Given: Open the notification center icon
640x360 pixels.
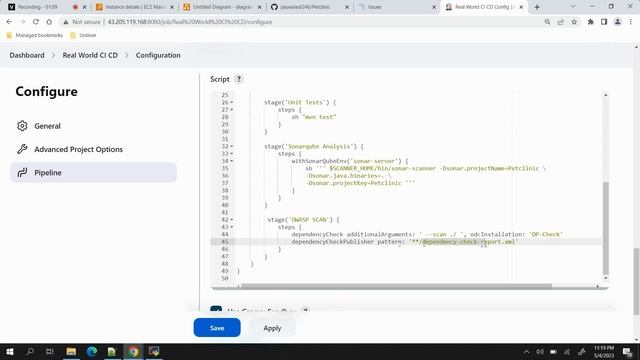Looking at the screenshot, I should tap(627, 351).
